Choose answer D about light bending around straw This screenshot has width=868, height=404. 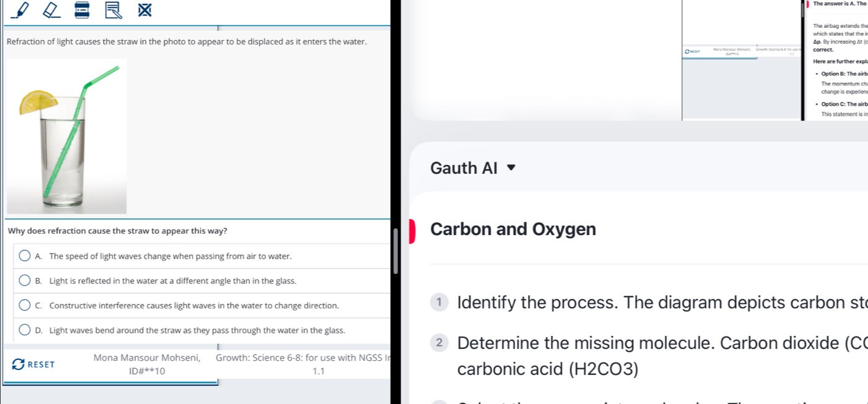tap(24, 330)
